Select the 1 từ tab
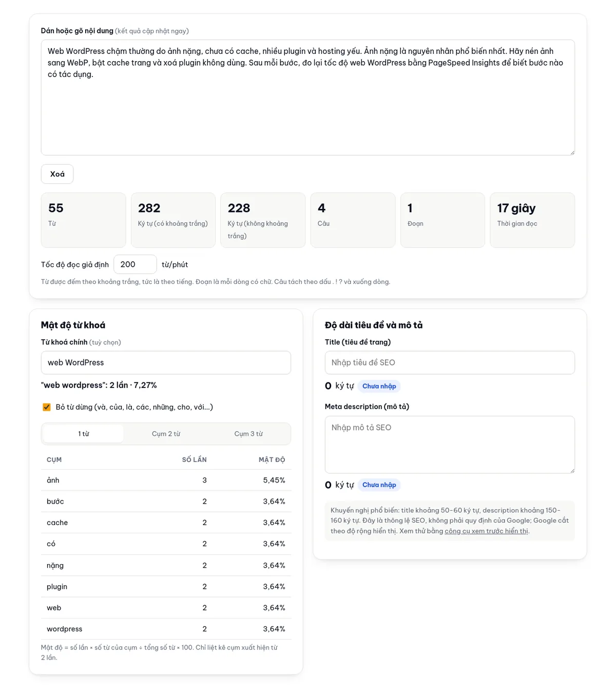This screenshot has height=694, width=616. pos(84,434)
